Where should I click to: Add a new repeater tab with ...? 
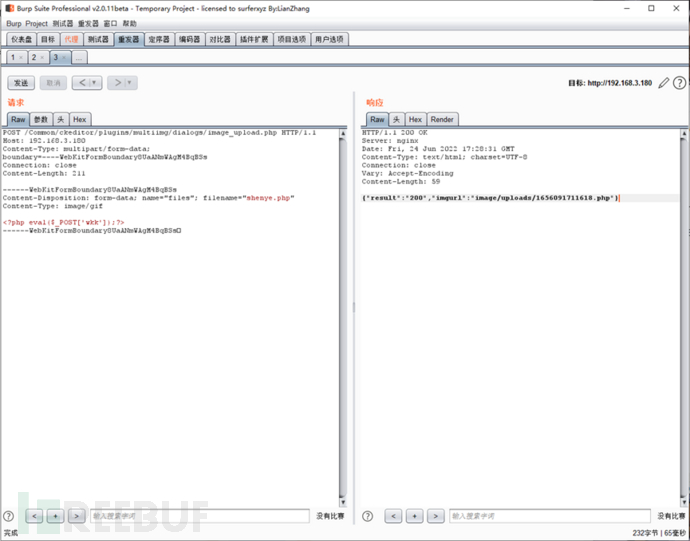(79, 58)
